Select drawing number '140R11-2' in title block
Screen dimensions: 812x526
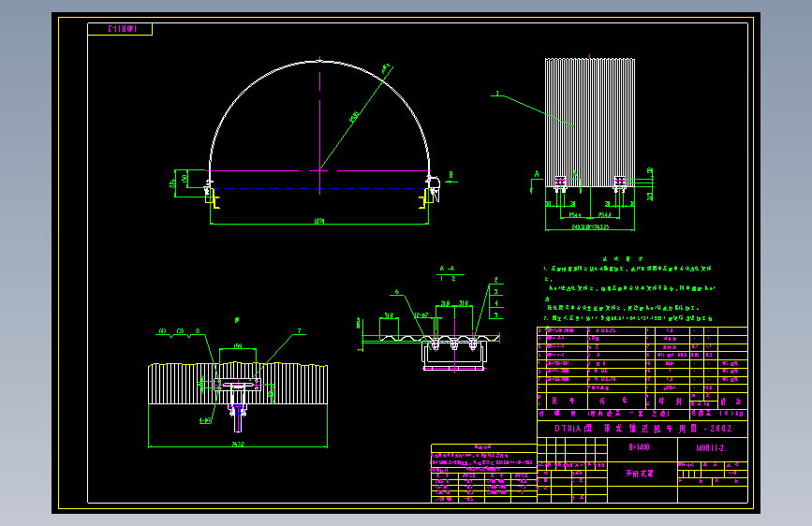click(x=710, y=448)
